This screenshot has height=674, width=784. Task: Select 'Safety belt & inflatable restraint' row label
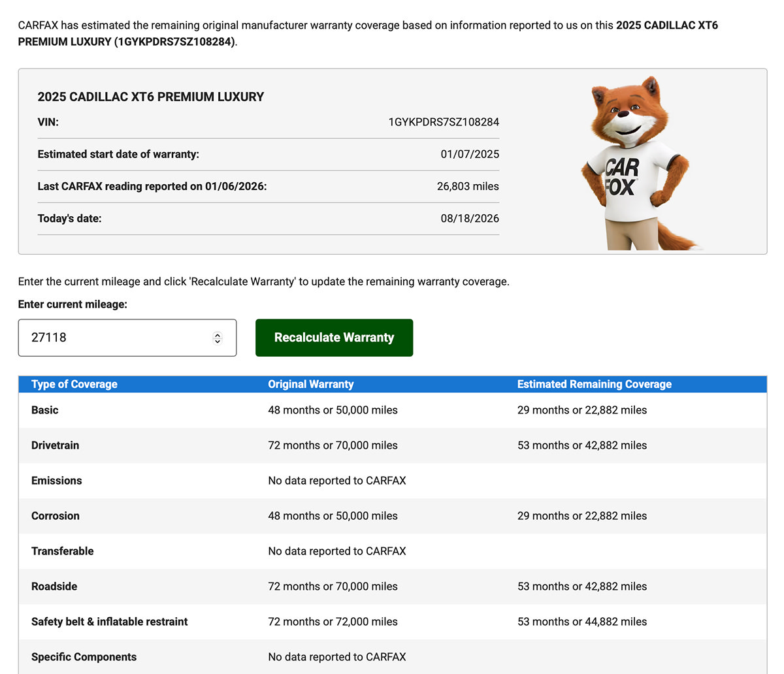tap(110, 622)
